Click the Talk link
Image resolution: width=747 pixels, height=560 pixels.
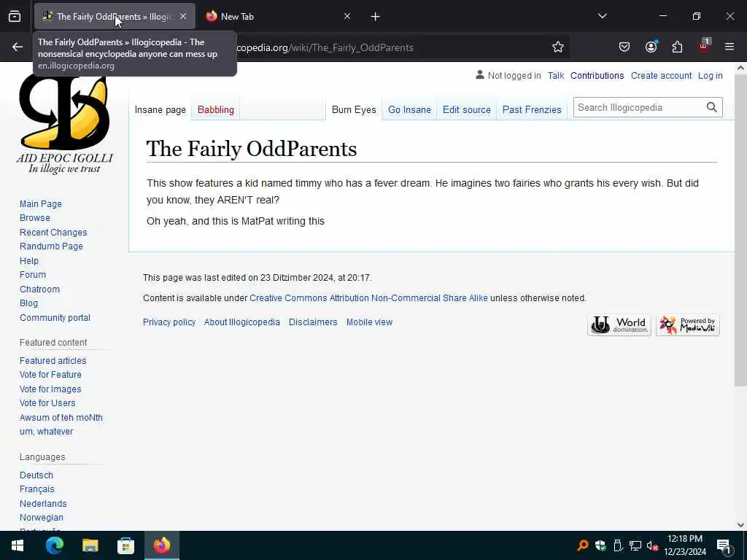[x=555, y=76]
